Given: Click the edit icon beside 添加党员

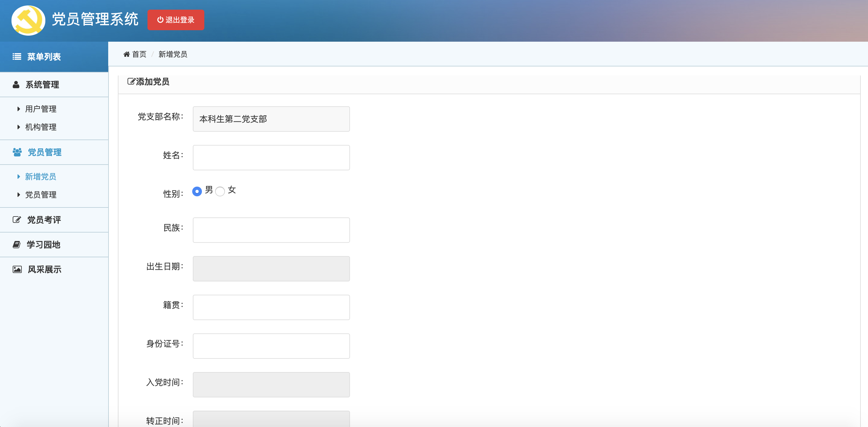Looking at the screenshot, I should coord(131,82).
